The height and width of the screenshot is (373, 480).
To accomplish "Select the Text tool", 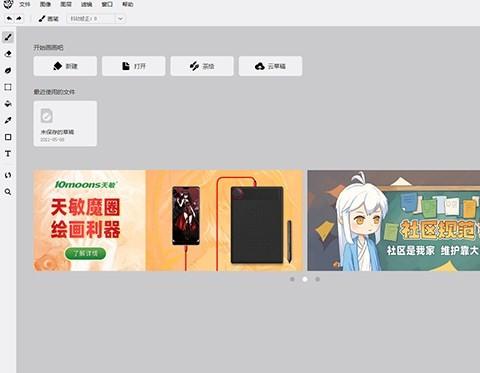I will 8,154.
